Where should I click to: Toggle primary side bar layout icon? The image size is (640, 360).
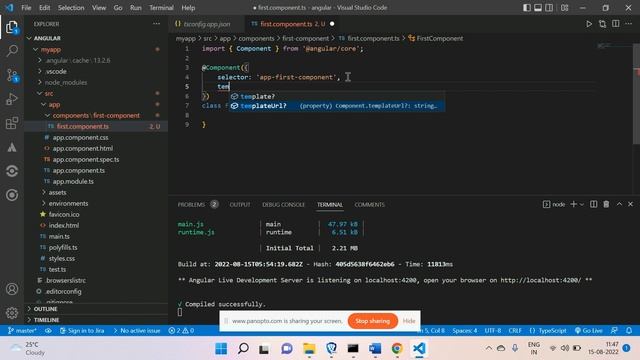click(527, 8)
